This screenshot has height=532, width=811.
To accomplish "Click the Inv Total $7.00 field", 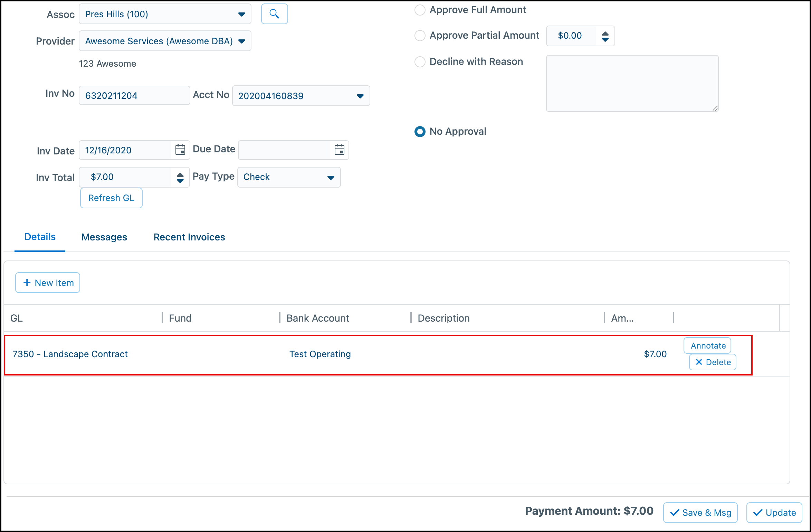I will [125, 177].
